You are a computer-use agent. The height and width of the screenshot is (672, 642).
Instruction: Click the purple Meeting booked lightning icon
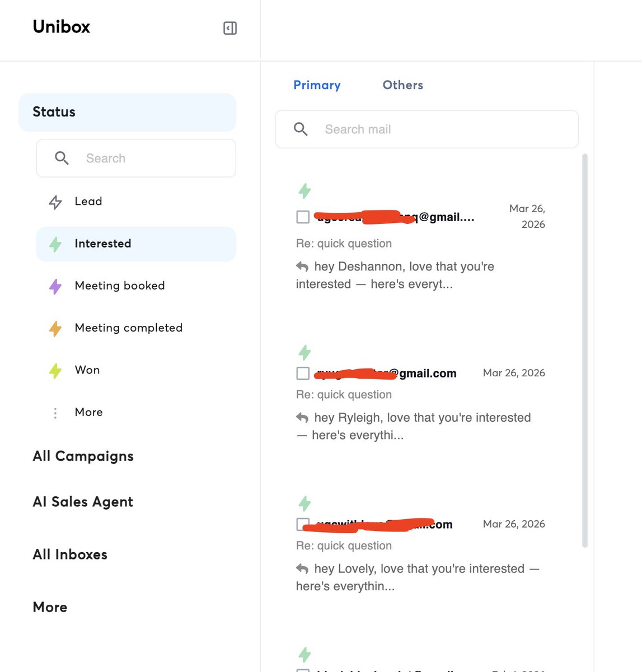coord(55,286)
